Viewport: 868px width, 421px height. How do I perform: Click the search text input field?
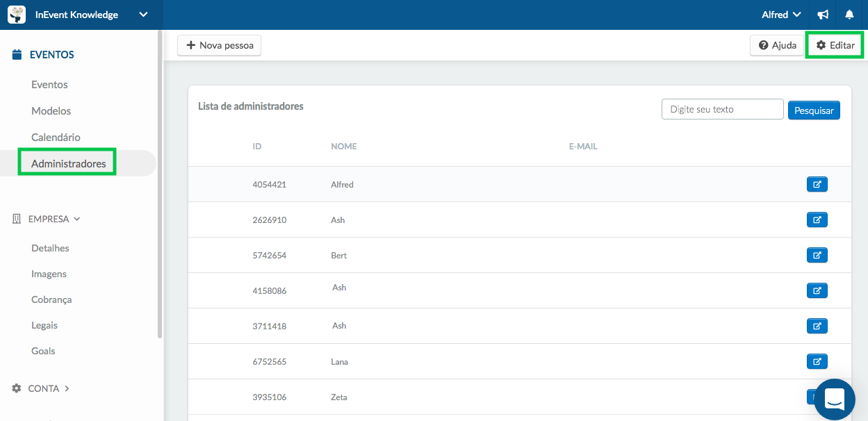(723, 109)
